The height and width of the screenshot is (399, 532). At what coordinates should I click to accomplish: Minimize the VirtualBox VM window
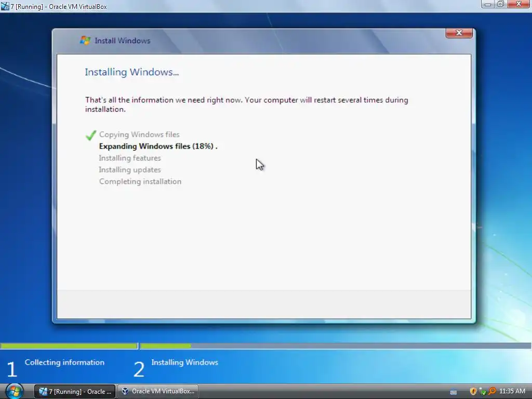[488, 4]
